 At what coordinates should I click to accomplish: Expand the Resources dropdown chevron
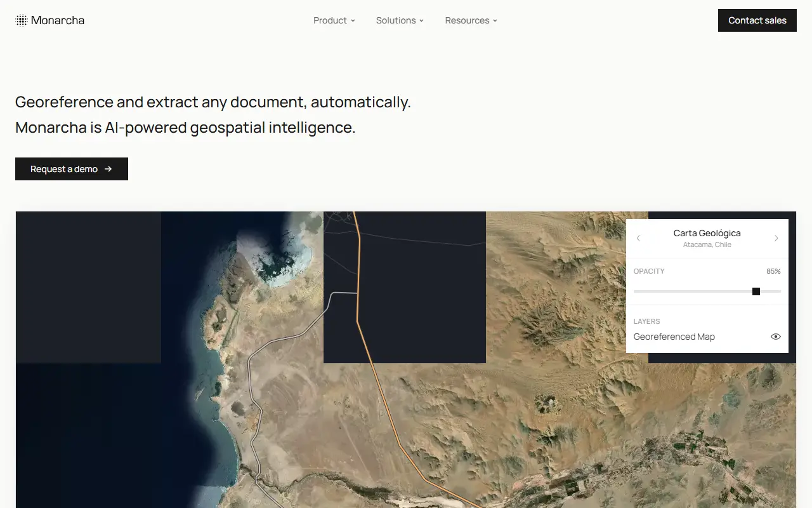(x=495, y=21)
